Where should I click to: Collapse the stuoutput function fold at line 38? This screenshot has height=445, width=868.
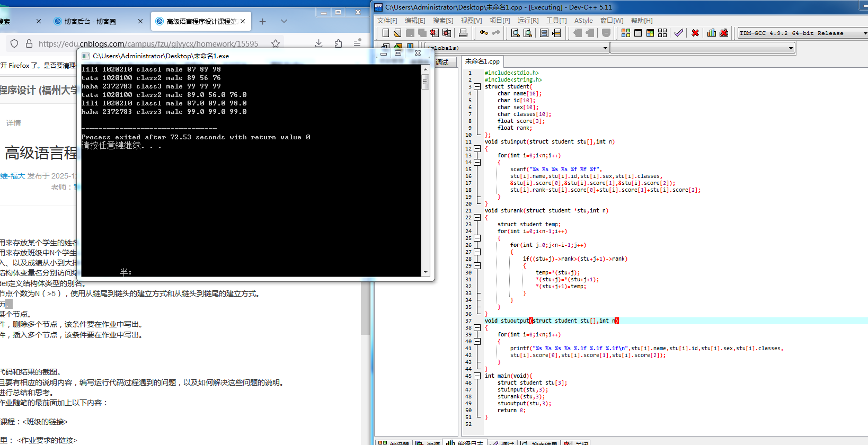(x=477, y=327)
